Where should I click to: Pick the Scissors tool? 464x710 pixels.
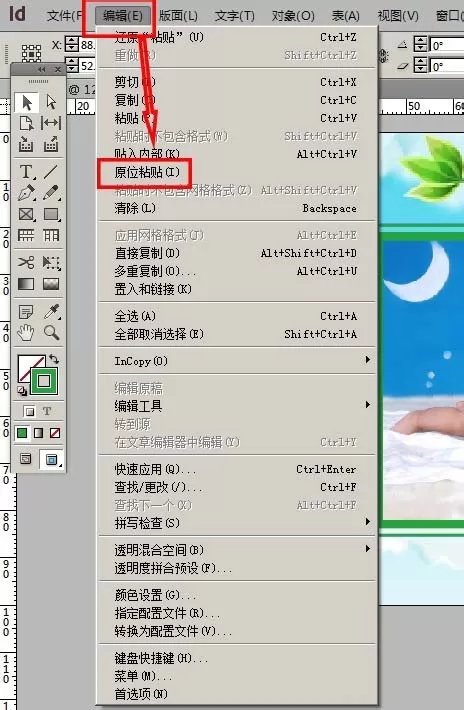click(26, 262)
